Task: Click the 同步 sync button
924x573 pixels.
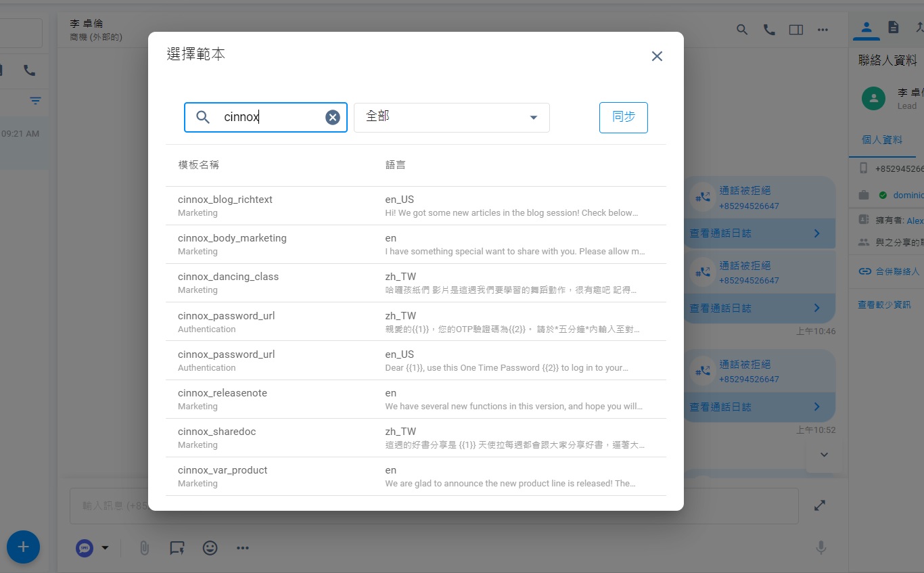Action: coord(624,117)
